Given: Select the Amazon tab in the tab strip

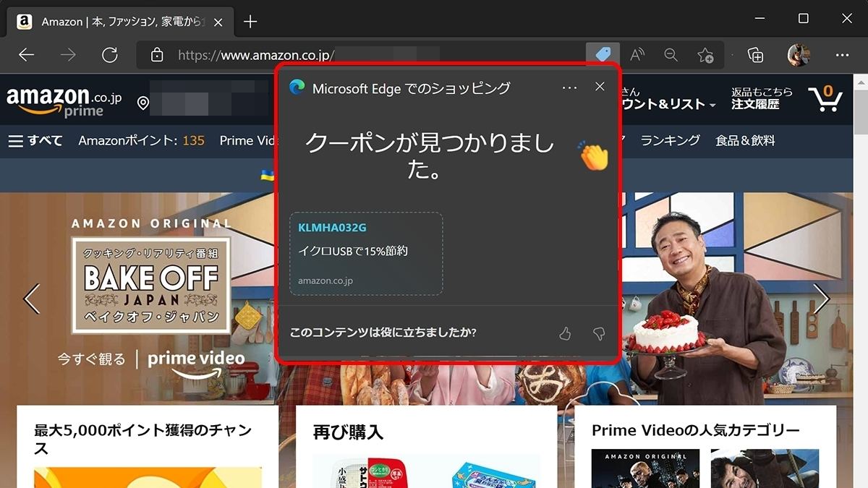Looking at the screenshot, I should tap(122, 22).
